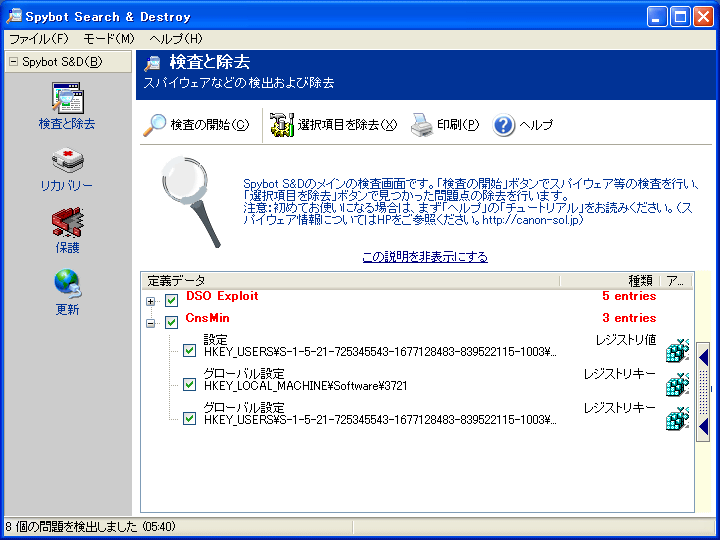Click the header icon beside 検査と除去 title
Viewport: 720px width, 540px height.
[152, 63]
